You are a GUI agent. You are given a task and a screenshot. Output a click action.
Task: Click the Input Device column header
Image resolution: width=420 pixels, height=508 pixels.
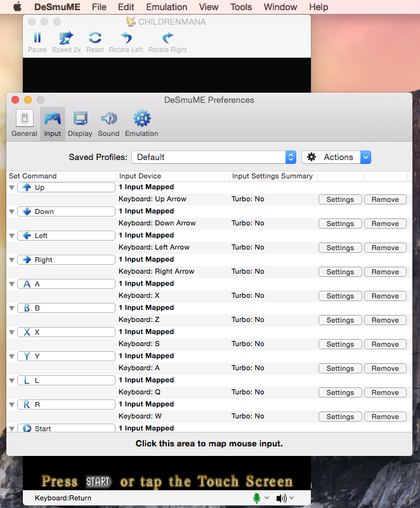pyautogui.click(x=173, y=176)
